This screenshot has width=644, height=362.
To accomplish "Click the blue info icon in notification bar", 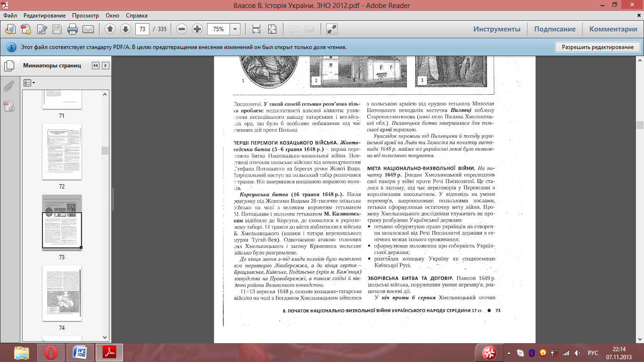I will (x=11, y=47).
